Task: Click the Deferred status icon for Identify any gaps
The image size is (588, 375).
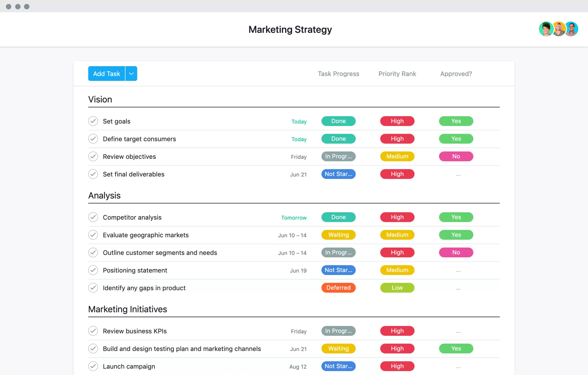Action: click(x=338, y=287)
